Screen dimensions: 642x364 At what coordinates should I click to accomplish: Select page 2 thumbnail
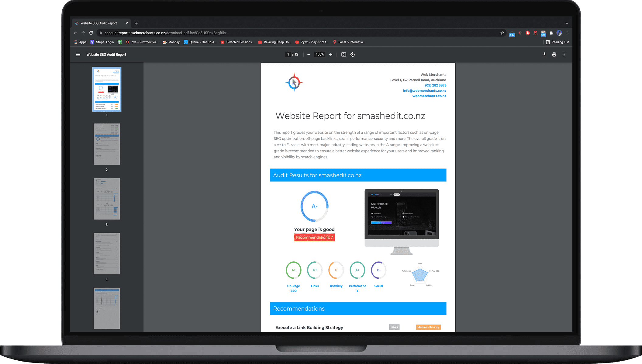point(107,144)
